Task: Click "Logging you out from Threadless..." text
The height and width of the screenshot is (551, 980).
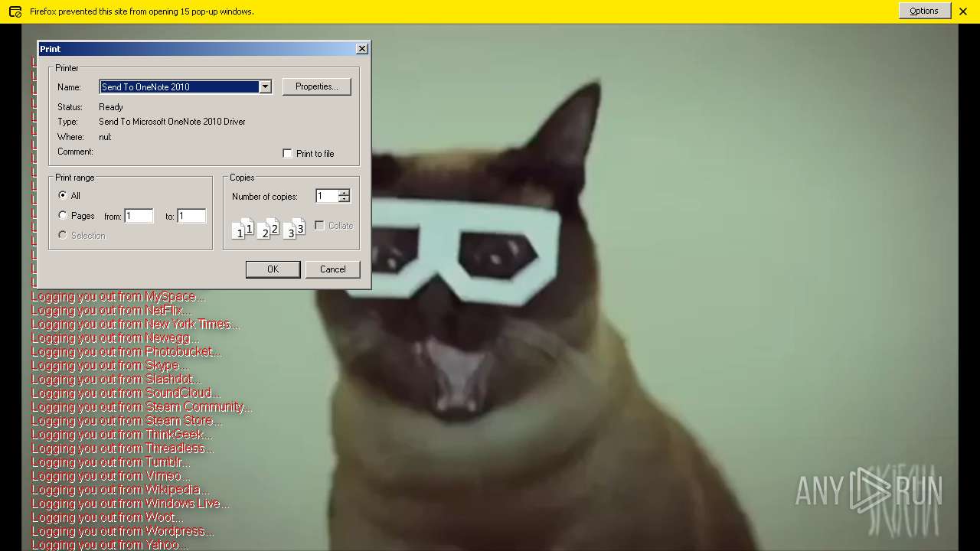Action: click(122, 448)
